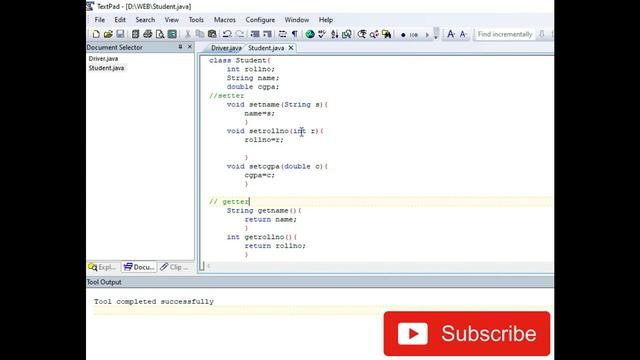640x360 pixels.
Task: Pin the Document Selector panel
Action: pyautogui.click(x=180, y=47)
